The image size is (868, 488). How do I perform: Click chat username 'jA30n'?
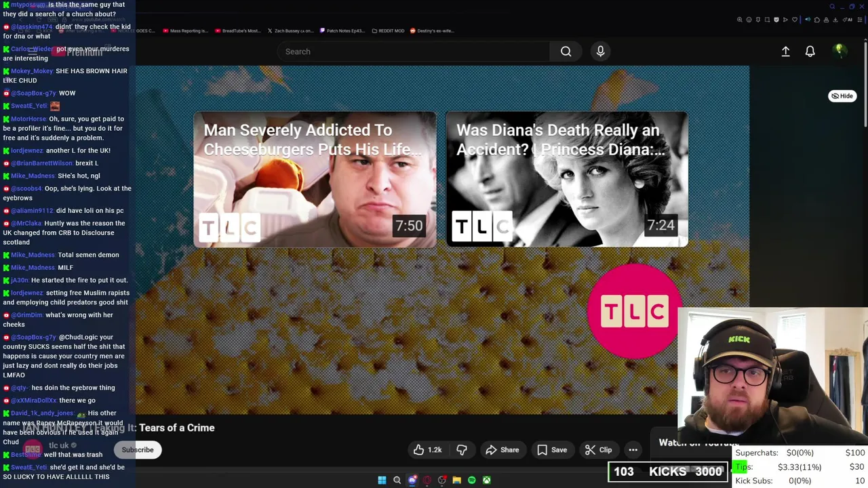(x=20, y=280)
